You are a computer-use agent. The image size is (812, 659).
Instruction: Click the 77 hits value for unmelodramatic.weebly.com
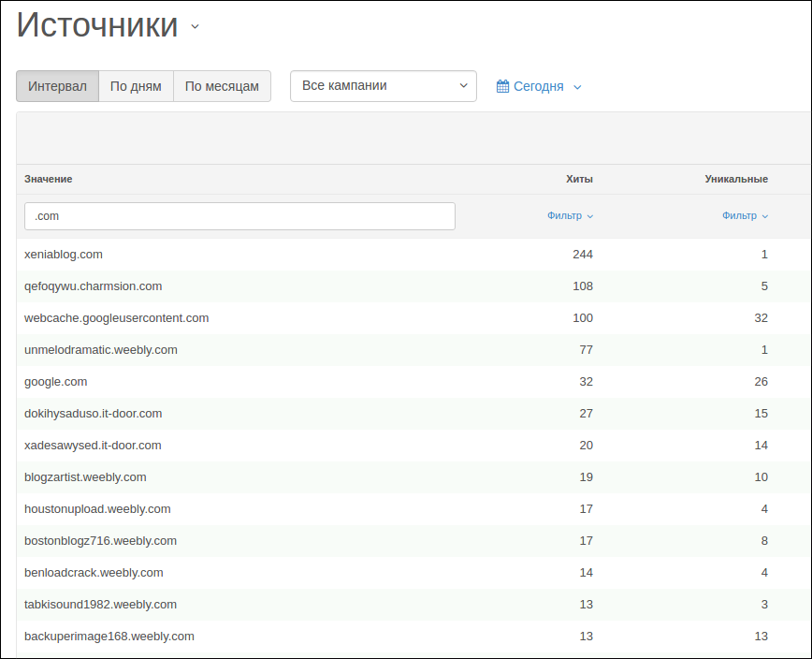(x=587, y=350)
